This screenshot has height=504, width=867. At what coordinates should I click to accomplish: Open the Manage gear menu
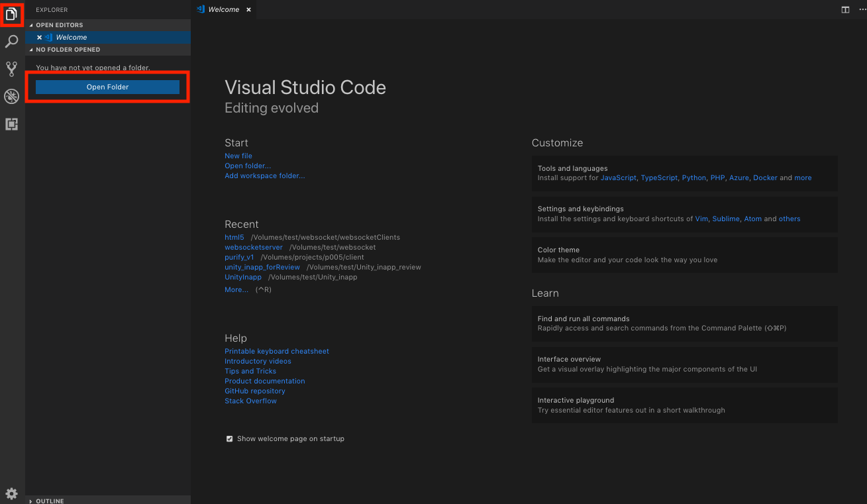[11, 493]
